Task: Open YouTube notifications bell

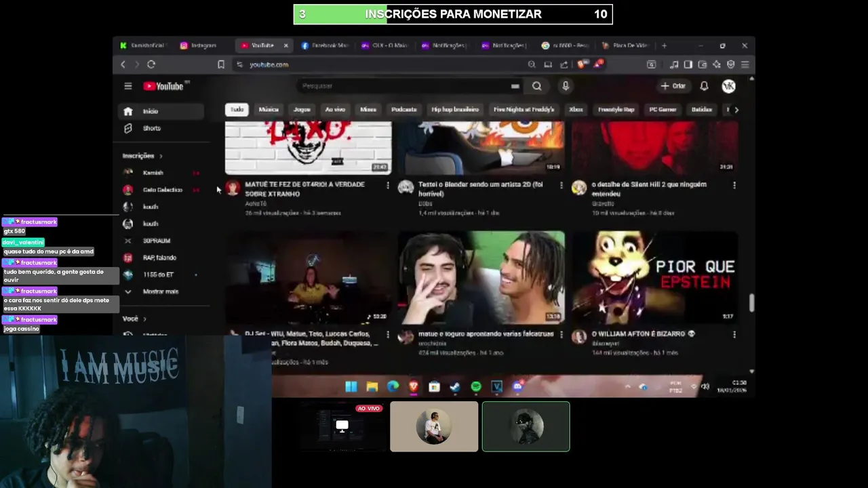Action: (704, 86)
